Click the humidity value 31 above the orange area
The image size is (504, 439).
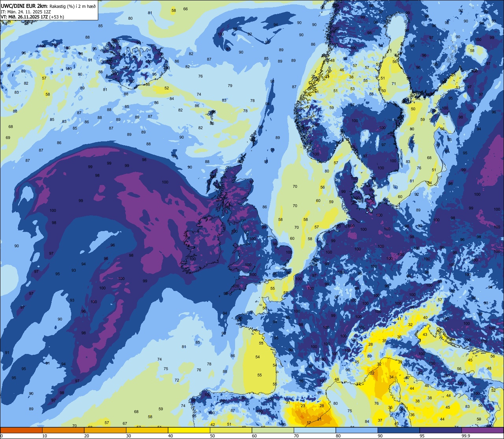pyautogui.click(x=288, y=402)
